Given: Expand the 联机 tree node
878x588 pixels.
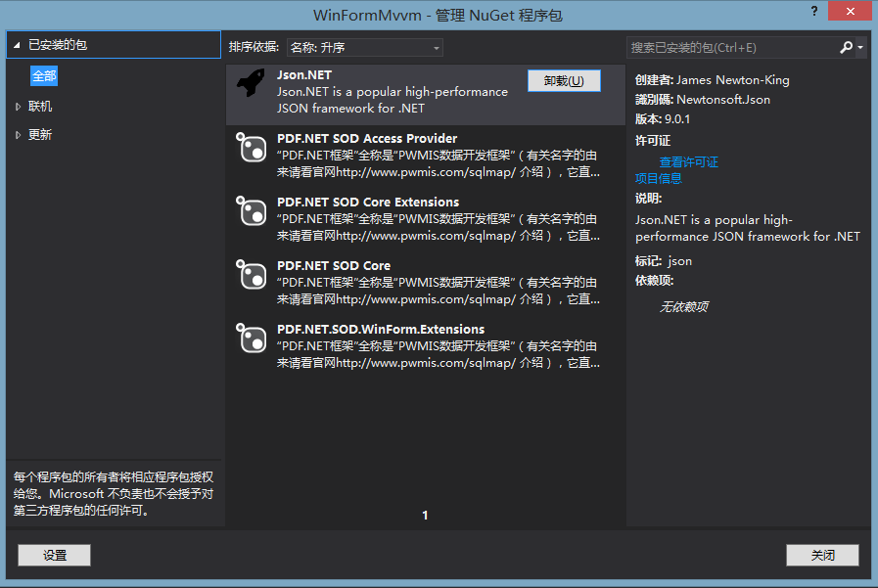Looking at the screenshot, I should [x=18, y=107].
